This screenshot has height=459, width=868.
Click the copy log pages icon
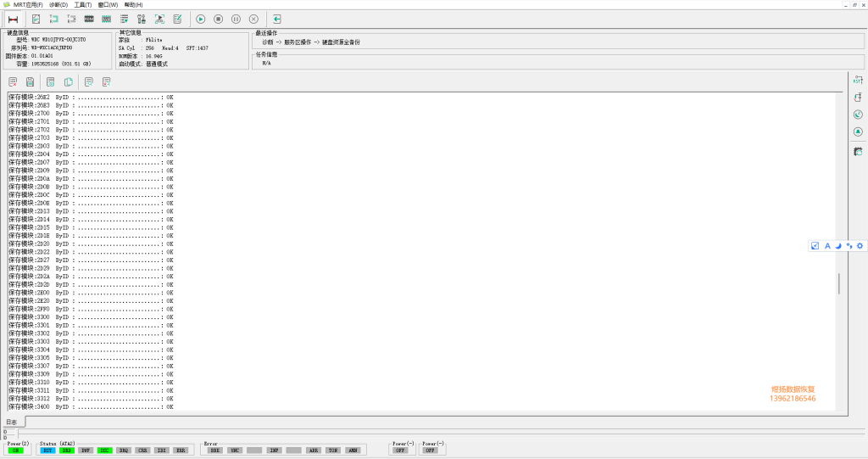coord(68,82)
